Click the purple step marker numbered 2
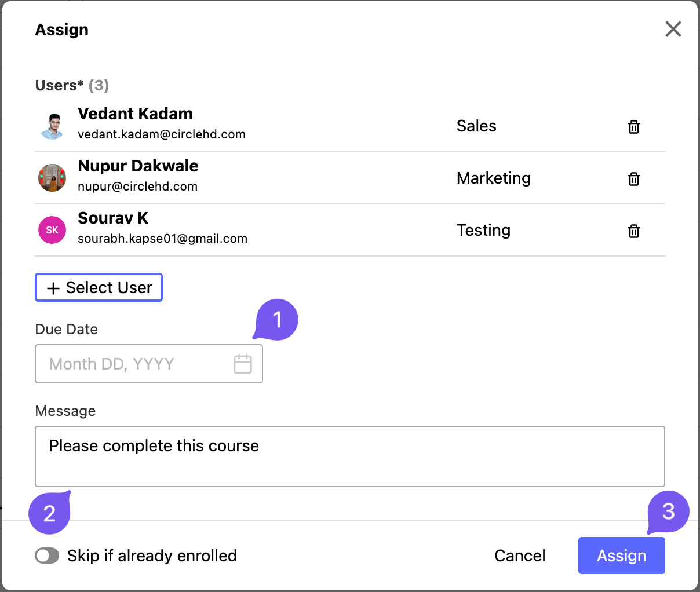This screenshot has width=700, height=592. pyautogui.click(x=50, y=513)
